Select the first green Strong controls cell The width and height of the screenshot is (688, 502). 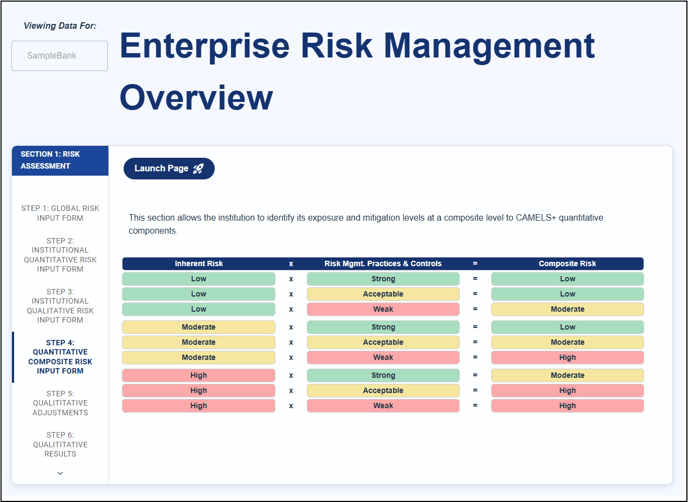coord(383,279)
